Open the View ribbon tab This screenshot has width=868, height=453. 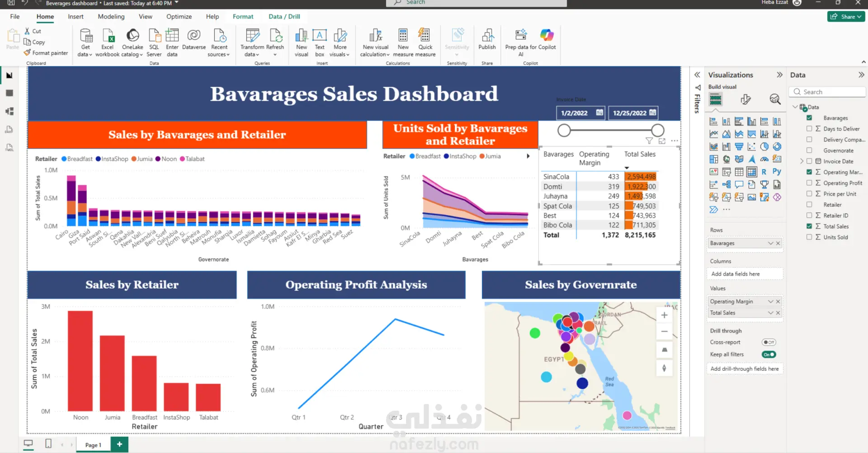pyautogui.click(x=146, y=17)
